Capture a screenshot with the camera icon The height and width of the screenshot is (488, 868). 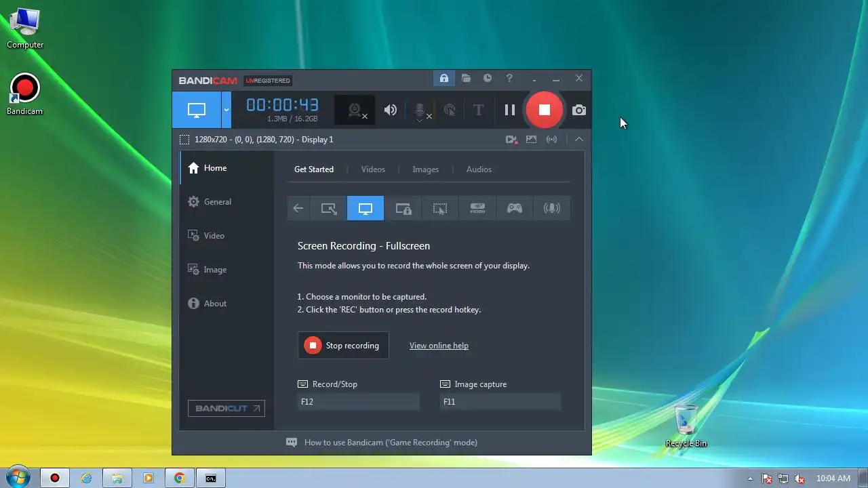tap(579, 110)
